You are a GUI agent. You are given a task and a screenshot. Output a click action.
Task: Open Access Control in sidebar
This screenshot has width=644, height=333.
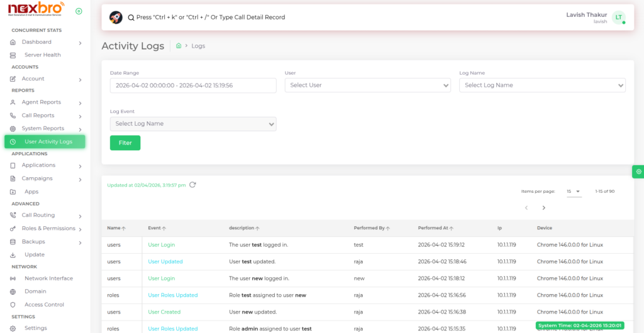(44, 305)
